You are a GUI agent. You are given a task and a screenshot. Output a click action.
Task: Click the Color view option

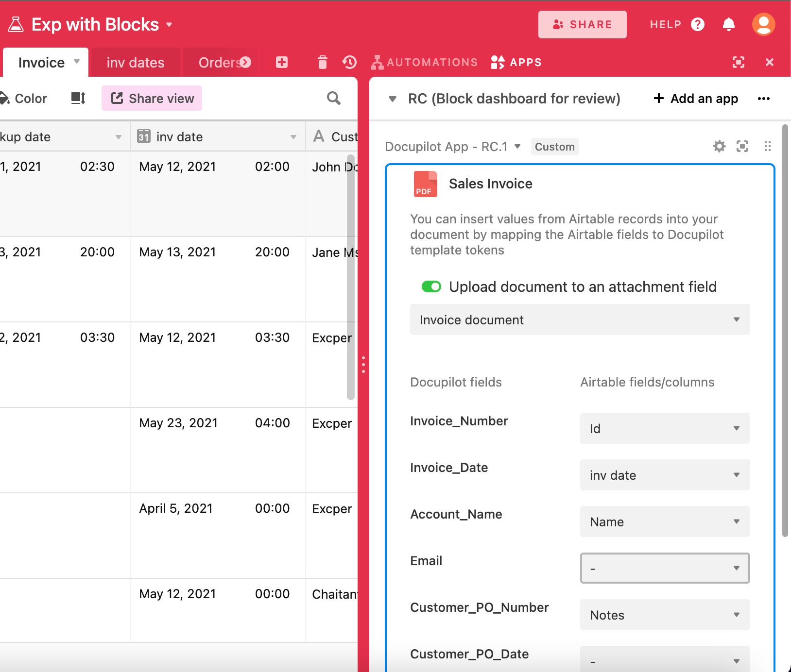click(24, 99)
